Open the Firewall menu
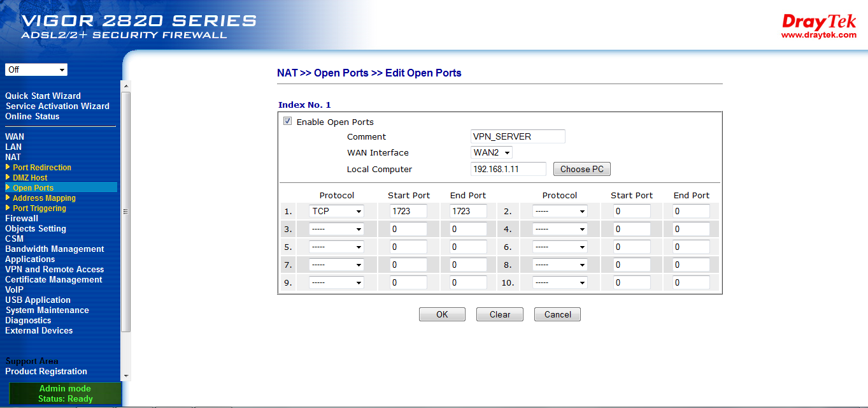Image resolution: width=868 pixels, height=408 pixels. click(22, 219)
